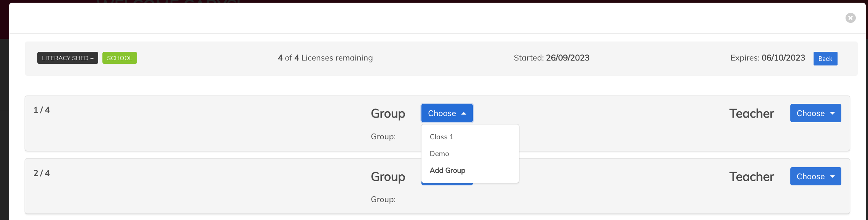The width and height of the screenshot is (868, 220).
Task: Close the license dialog with the X icon
Action: [x=850, y=18]
